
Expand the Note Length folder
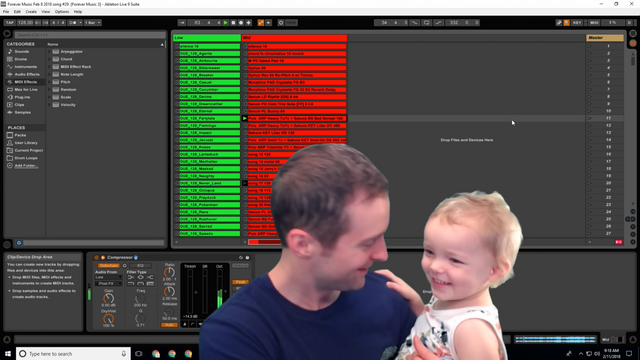(x=49, y=74)
